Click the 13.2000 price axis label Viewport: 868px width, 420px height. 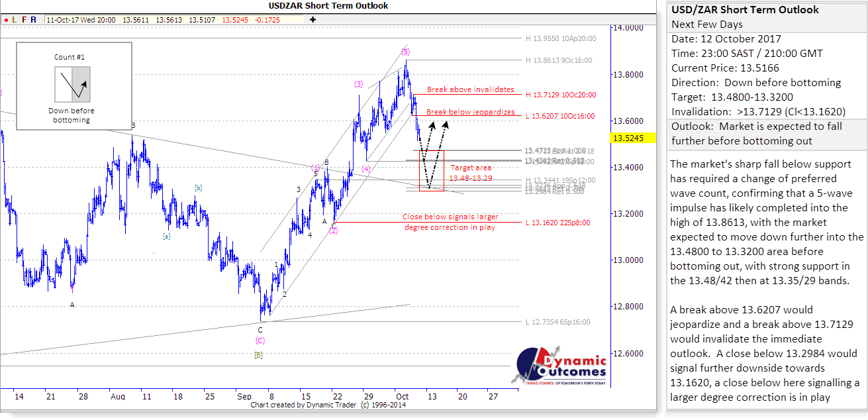pos(628,213)
